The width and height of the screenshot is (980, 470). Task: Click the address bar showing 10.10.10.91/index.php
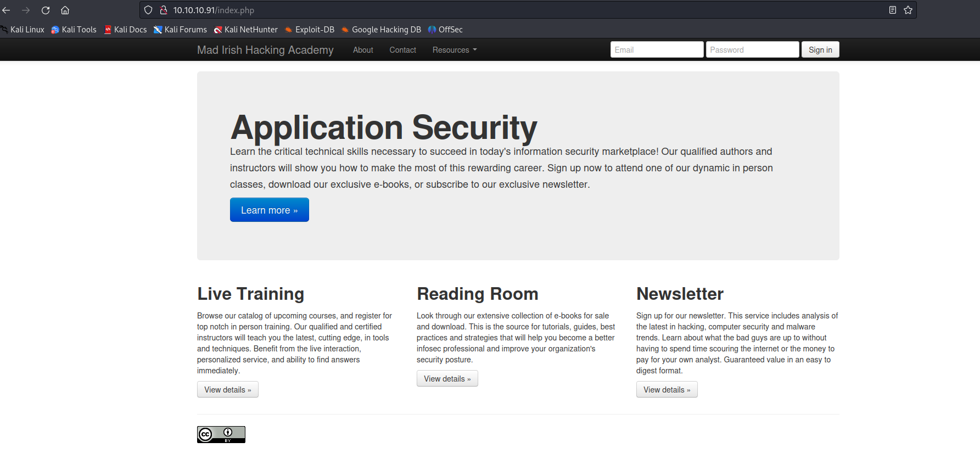point(527,10)
